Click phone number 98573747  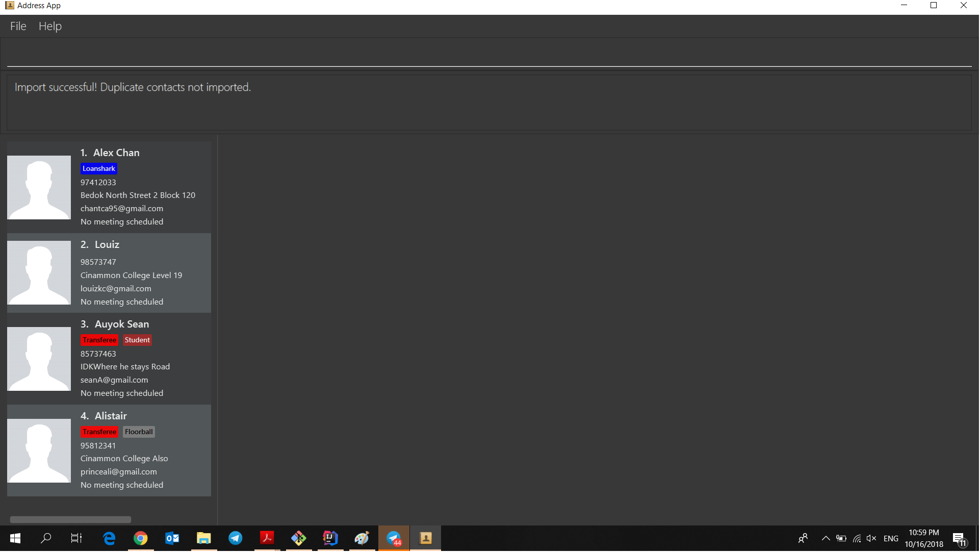point(98,262)
